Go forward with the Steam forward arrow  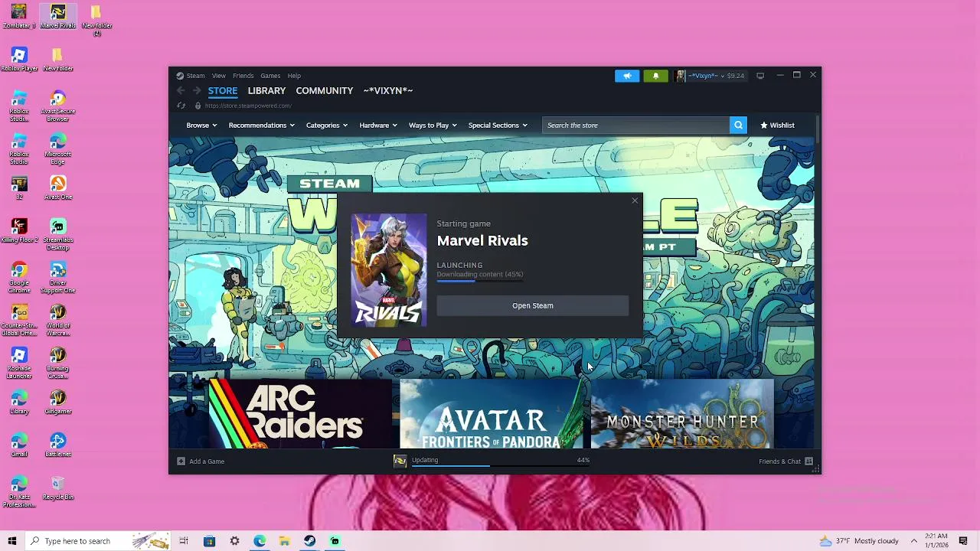[x=196, y=91]
